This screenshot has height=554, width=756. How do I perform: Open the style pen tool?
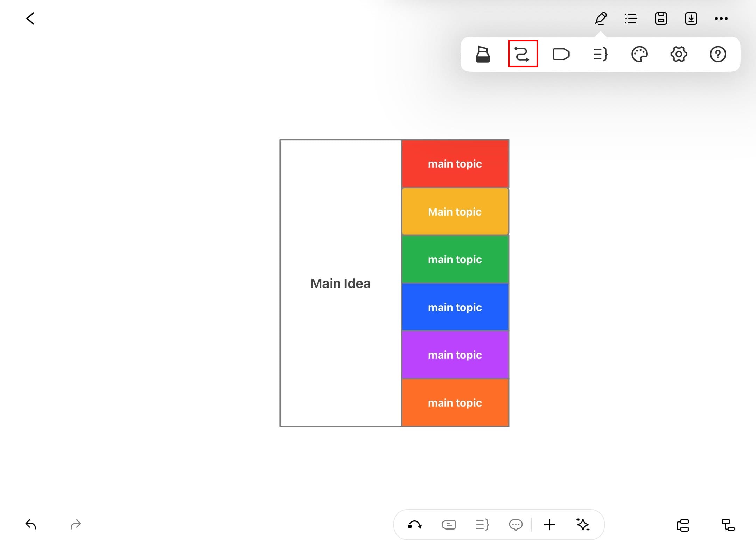pos(601,19)
